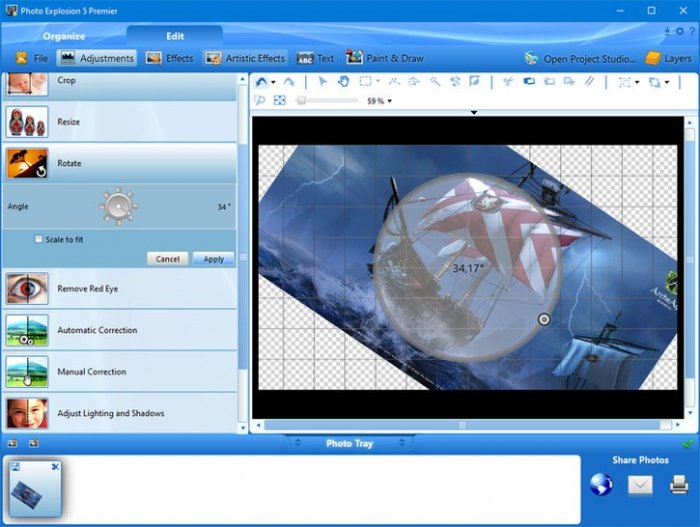
Task: Select the arrow pointer tool
Action: point(324,82)
